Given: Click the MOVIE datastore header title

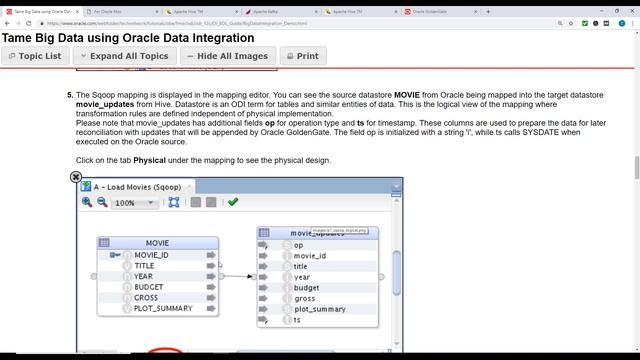Looking at the screenshot, I should click(157, 243).
